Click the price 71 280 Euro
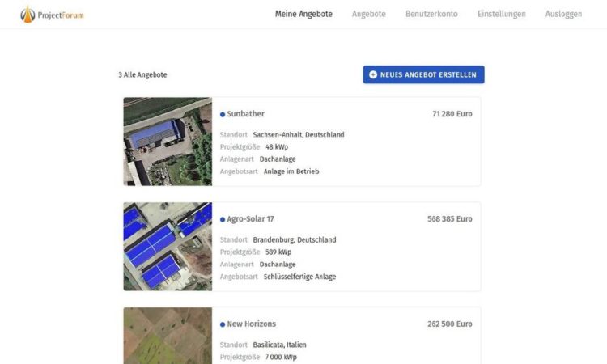This screenshot has width=607, height=364. tap(452, 114)
